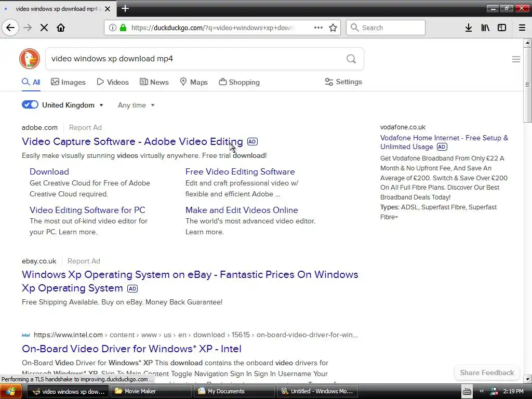This screenshot has width=532, height=399.
Task: Click the green padlock security icon
Action: (x=123, y=28)
